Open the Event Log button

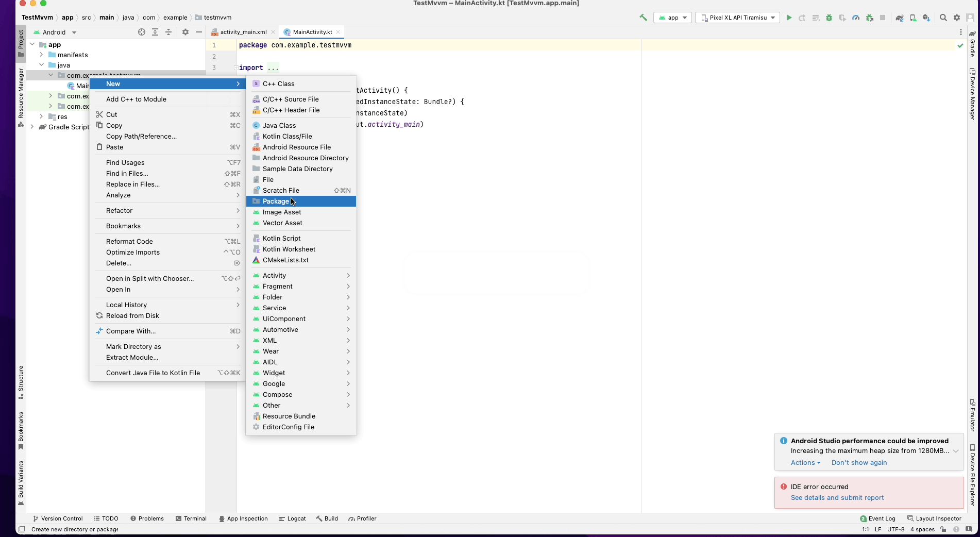[877, 518]
